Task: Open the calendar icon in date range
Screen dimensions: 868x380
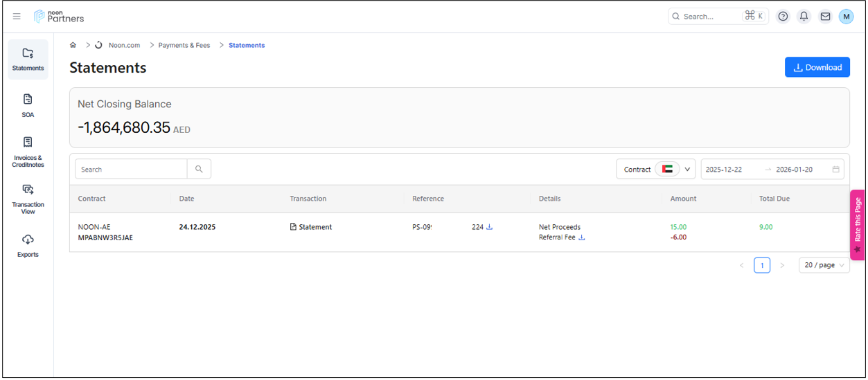Action: click(x=836, y=170)
